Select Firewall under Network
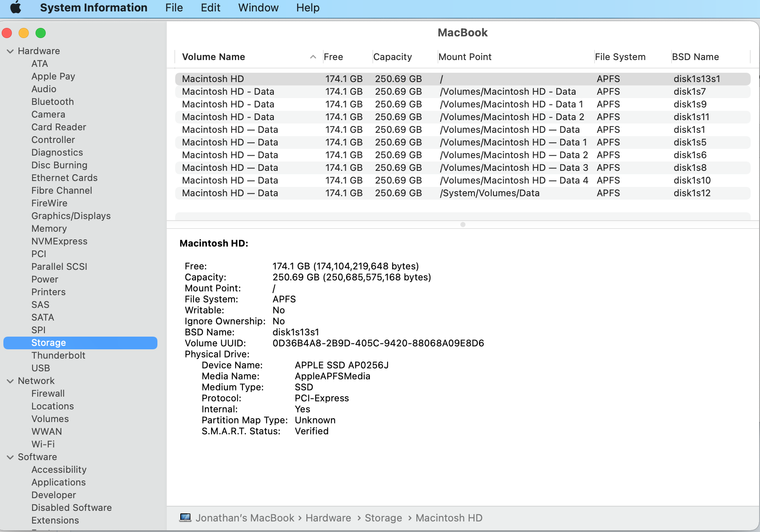Viewport: 760px width, 532px height. 48,393
